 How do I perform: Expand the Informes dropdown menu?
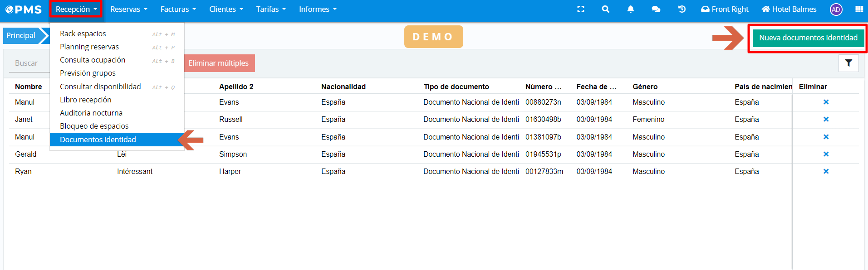[x=318, y=9]
